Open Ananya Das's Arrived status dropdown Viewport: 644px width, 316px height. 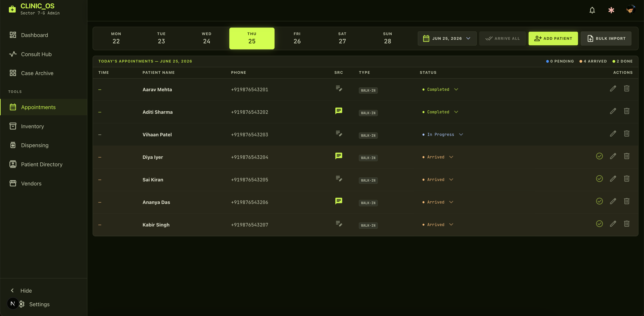[x=438, y=202]
